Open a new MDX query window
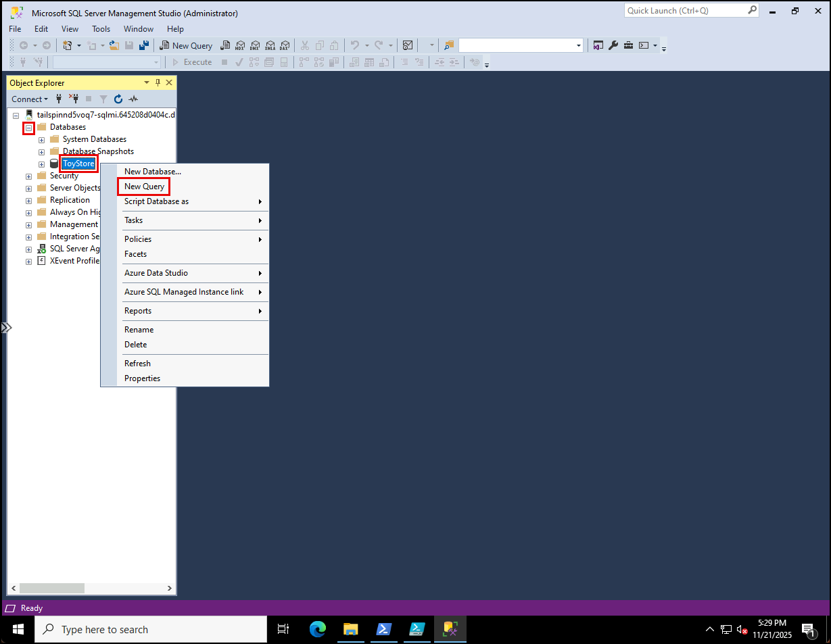 [x=240, y=45]
